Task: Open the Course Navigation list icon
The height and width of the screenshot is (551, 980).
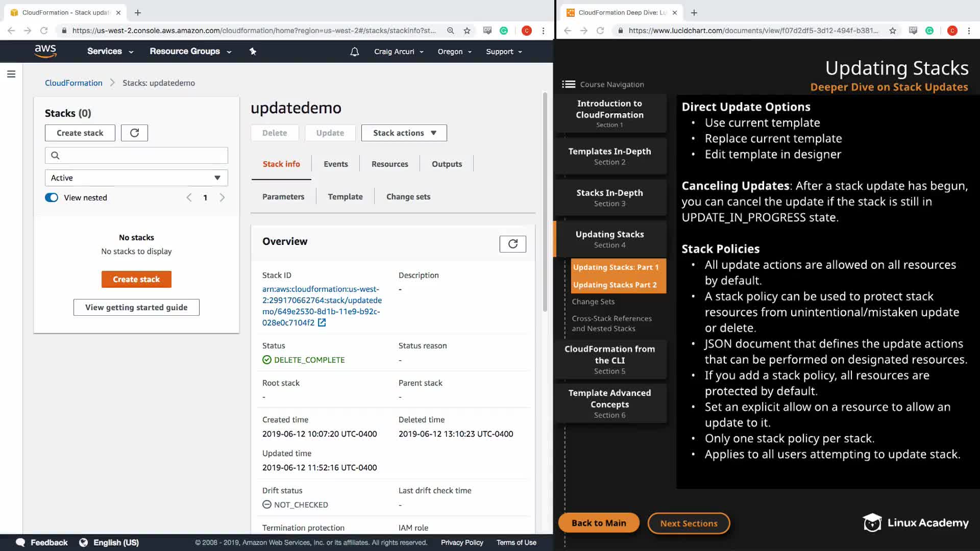Action: 568,84
